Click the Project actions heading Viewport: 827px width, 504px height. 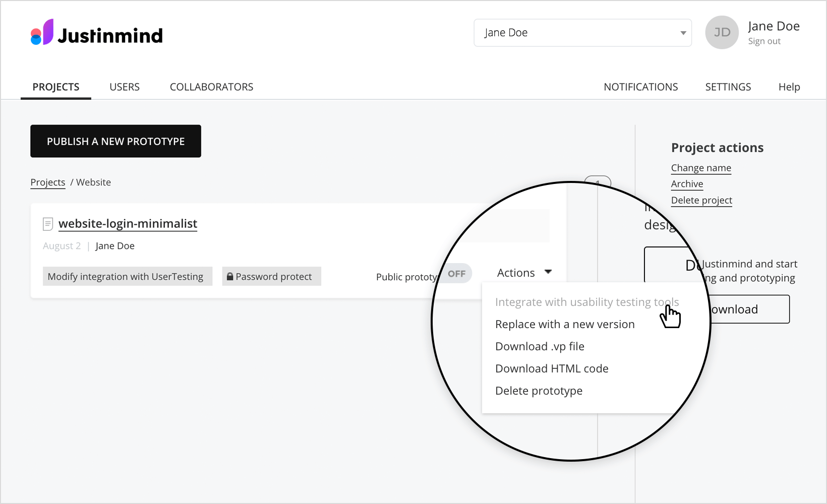click(x=717, y=148)
